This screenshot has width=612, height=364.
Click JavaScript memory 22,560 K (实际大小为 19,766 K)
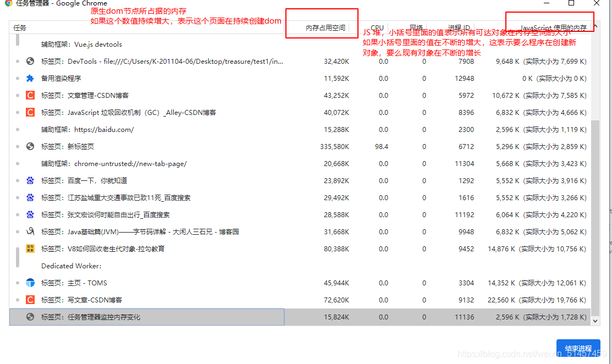537,300
